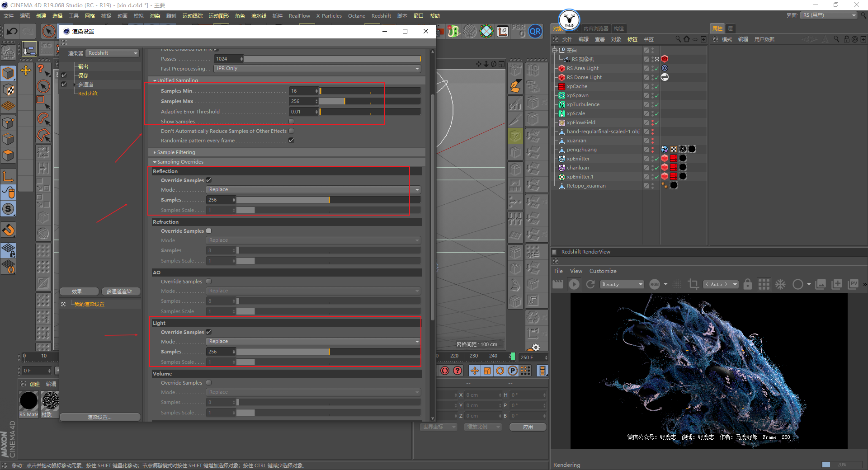868x470 pixels.
Task: Open the X-Particles menu
Action: [329, 16]
